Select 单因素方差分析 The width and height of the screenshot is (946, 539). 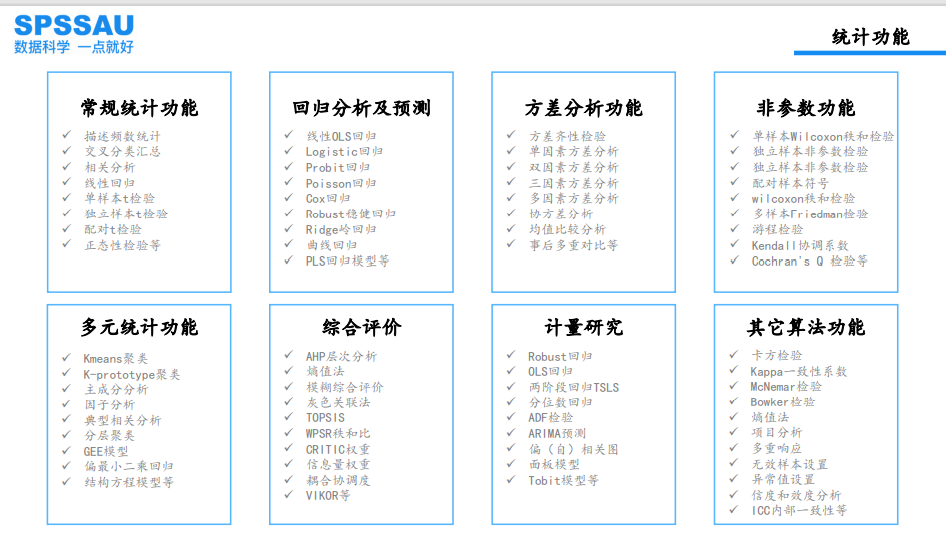[574, 151]
